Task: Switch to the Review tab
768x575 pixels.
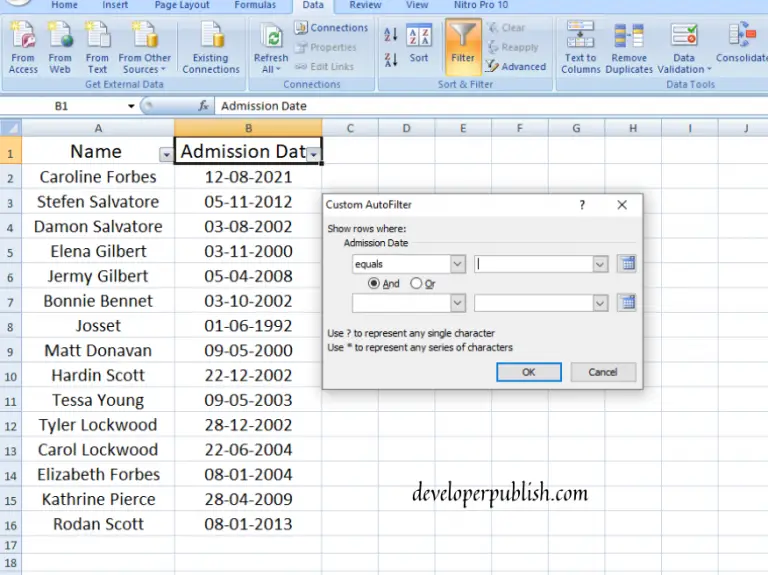Action: [x=365, y=5]
